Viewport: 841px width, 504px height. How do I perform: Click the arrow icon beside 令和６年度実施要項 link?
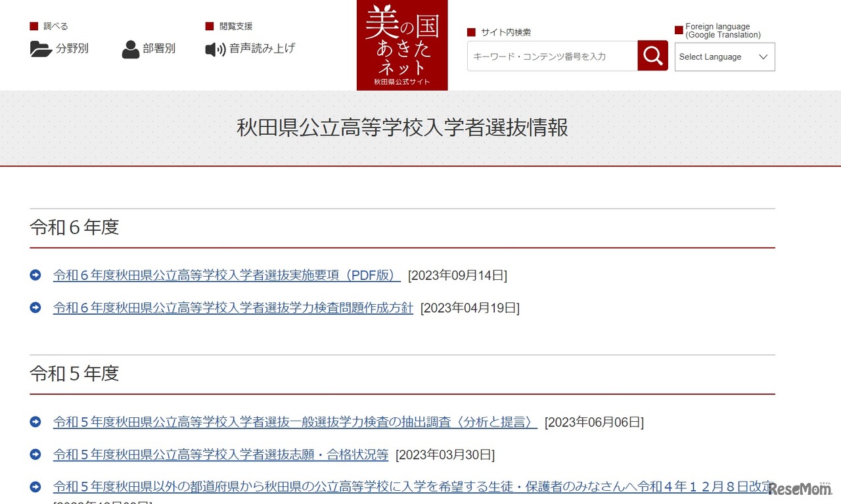click(x=35, y=275)
